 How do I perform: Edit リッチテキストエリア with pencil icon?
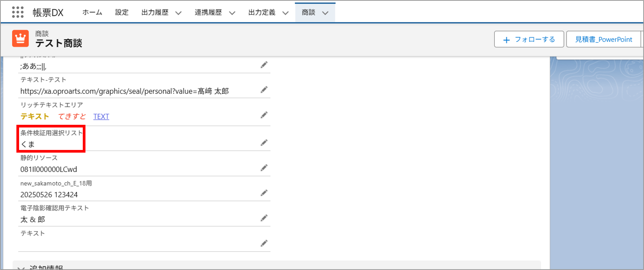[x=264, y=115]
